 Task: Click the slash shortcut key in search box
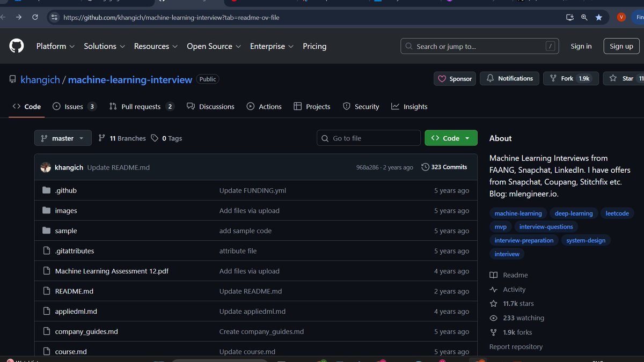[550, 46]
